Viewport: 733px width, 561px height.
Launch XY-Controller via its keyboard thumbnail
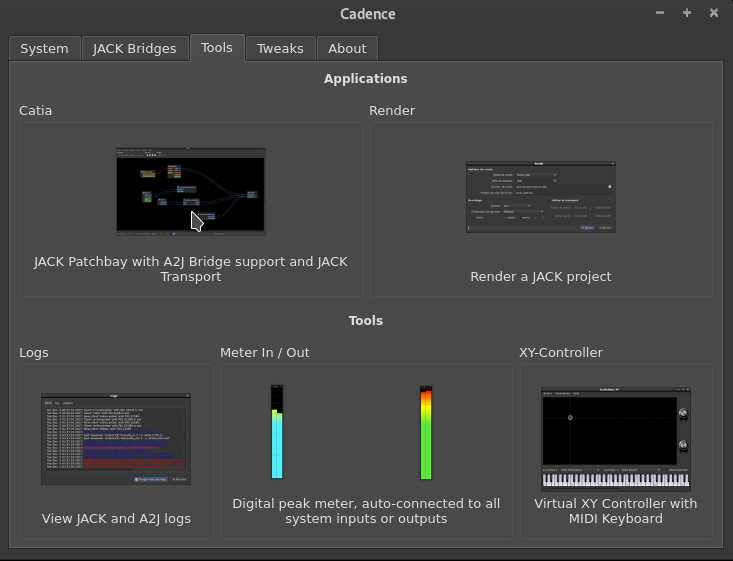tap(616, 439)
